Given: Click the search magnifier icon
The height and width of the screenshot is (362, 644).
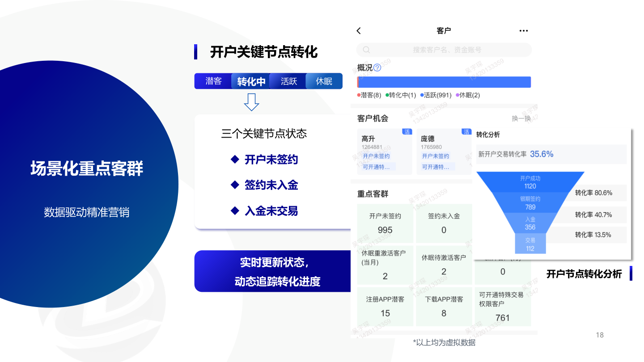Looking at the screenshot, I should pyautogui.click(x=366, y=50).
